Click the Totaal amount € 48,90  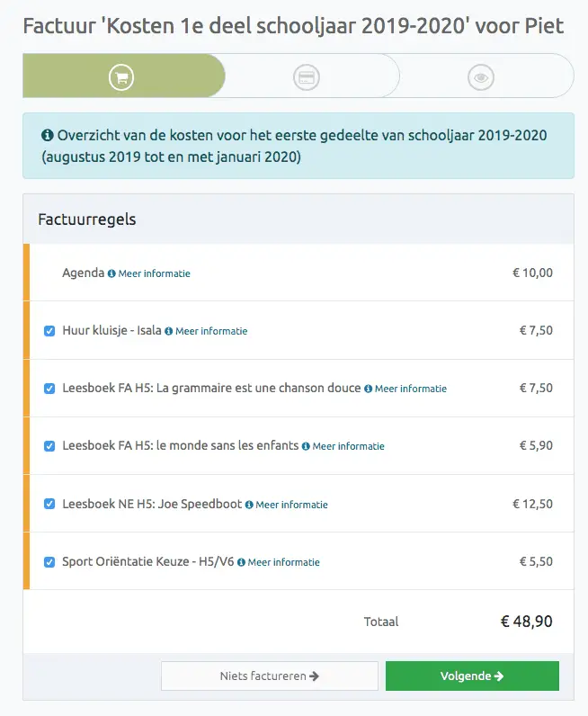click(526, 621)
